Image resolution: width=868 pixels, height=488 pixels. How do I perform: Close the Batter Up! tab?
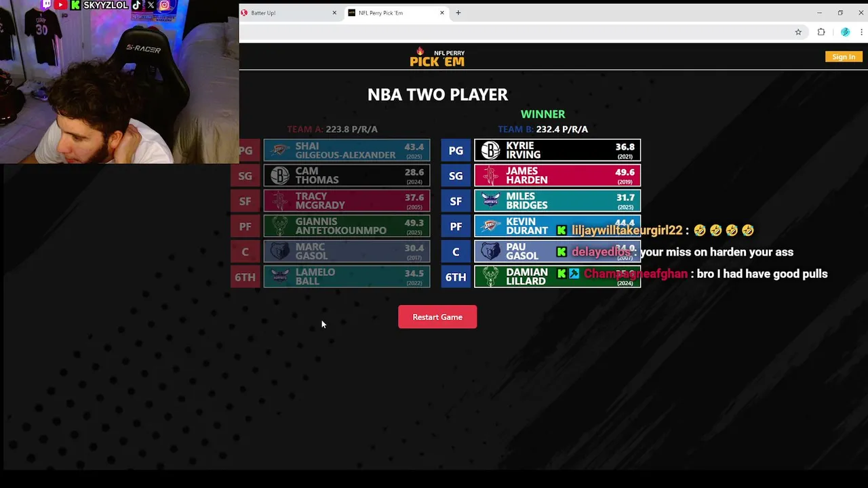334,13
